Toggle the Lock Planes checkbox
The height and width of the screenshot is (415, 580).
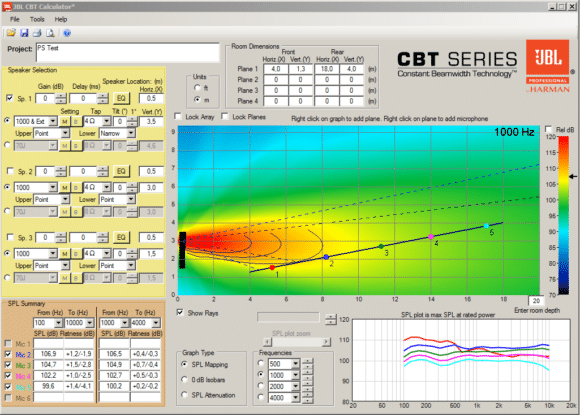[225, 117]
